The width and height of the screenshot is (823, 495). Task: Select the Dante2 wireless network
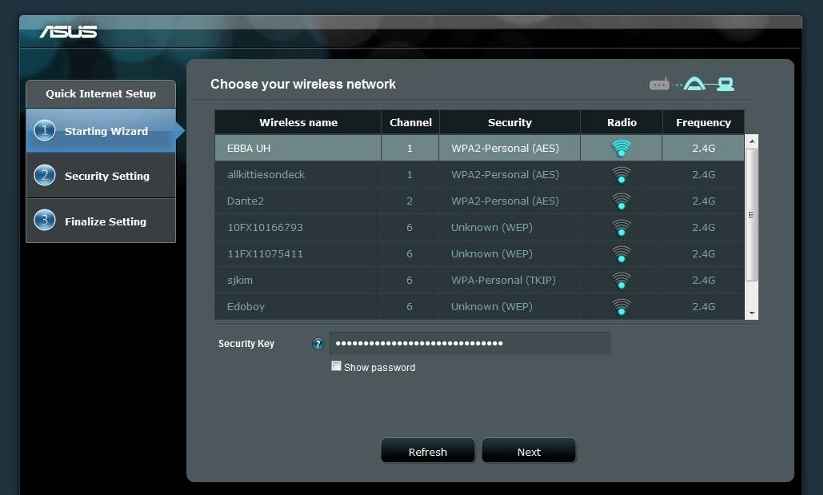click(x=479, y=201)
